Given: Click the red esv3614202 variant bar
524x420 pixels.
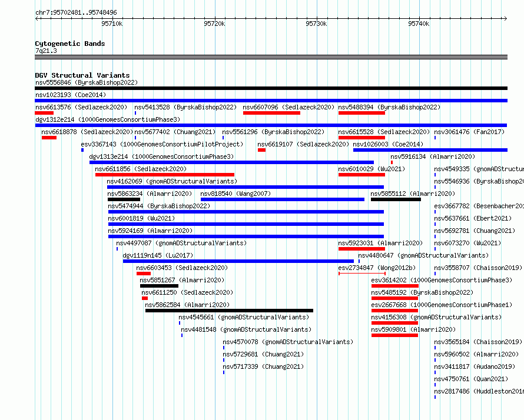Looking at the screenshot, I should pyautogui.click(x=395, y=286).
